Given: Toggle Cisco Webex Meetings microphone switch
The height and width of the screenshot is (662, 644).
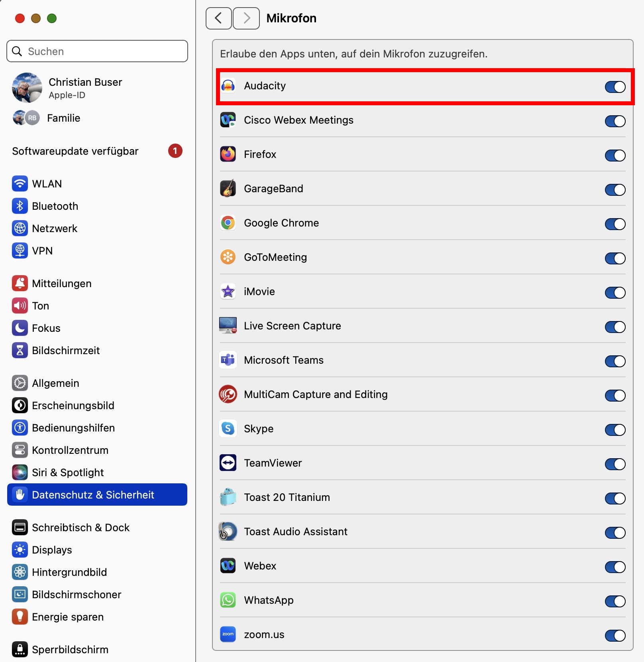Looking at the screenshot, I should (615, 121).
